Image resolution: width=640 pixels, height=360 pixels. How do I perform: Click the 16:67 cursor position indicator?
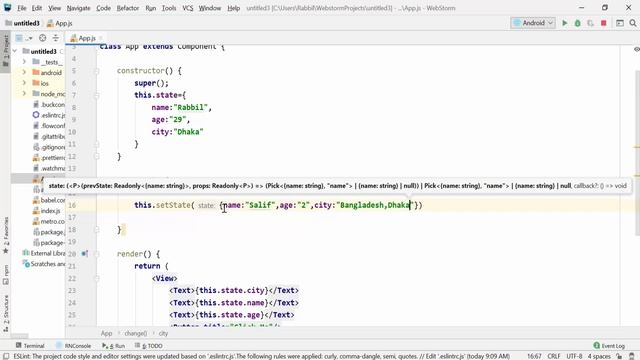[x=534, y=356]
